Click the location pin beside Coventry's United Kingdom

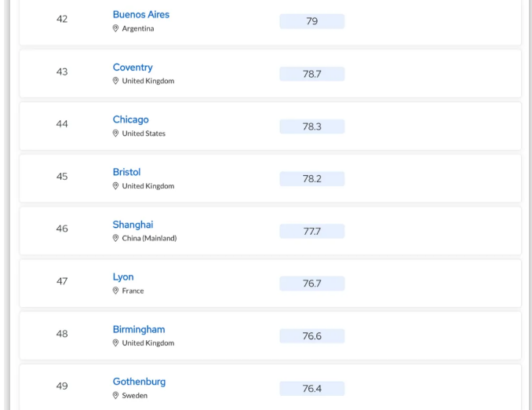click(x=115, y=81)
